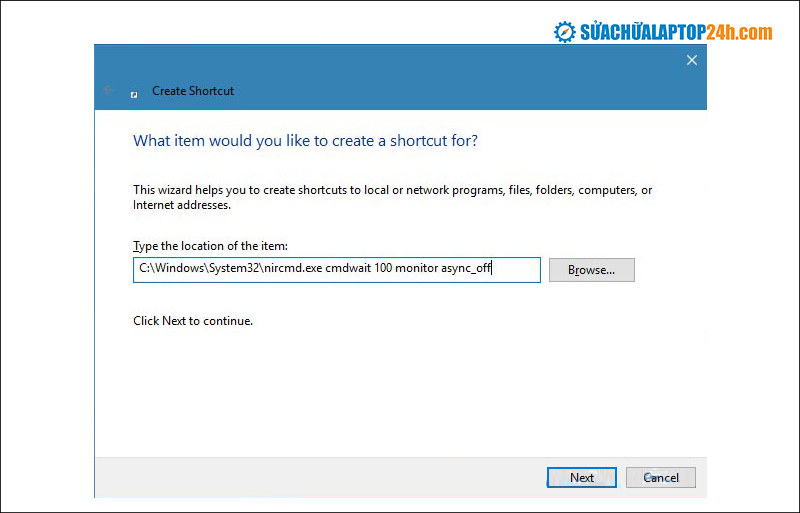Click the "What item would you like" heading
800x513 pixels.
[x=305, y=141]
